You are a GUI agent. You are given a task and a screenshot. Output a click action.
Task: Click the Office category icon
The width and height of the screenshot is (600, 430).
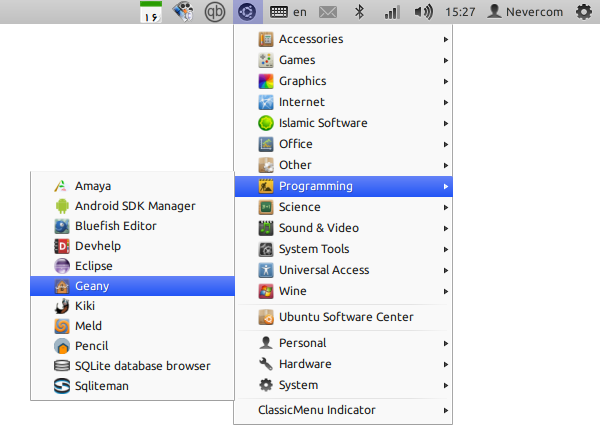tap(266, 144)
